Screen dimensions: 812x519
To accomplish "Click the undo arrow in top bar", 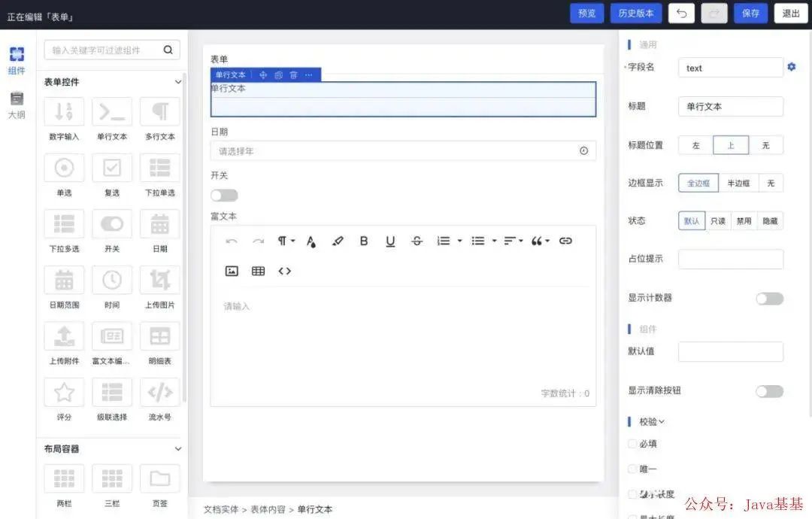I will point(681,14).
